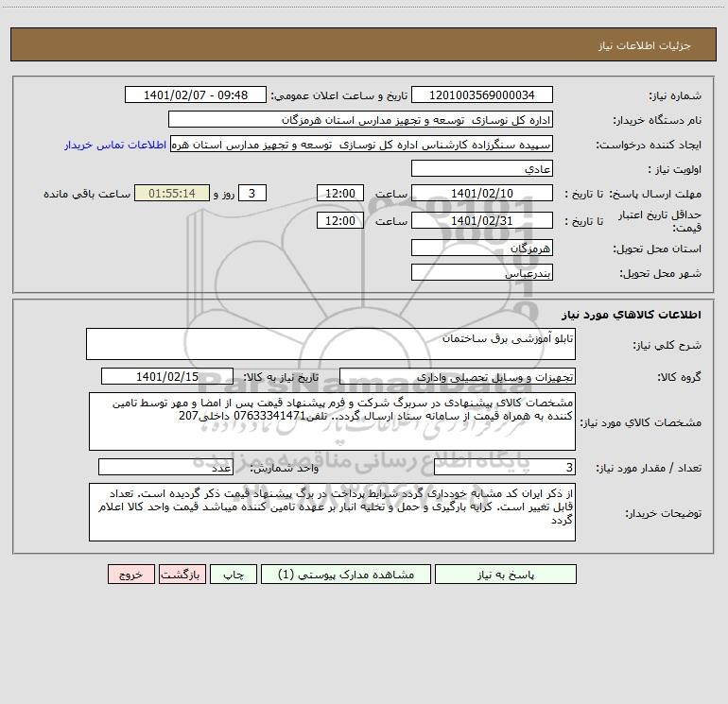Click announcement date field 1401/02/07 - 09:48
This screenshot has height=704, width=728.
196,94
